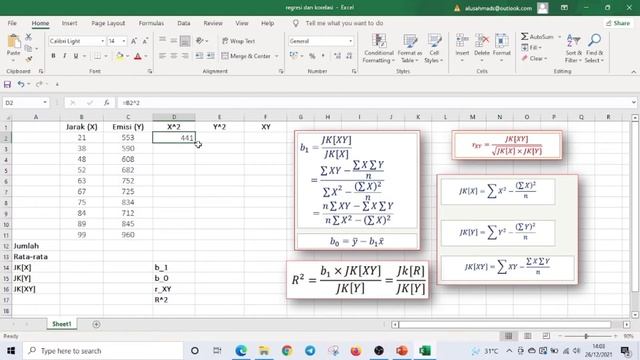Image resolution: width=640 pixels, height=360 pixels.
Task: Click Tell me what you want to do
Action: pos(344,23)
